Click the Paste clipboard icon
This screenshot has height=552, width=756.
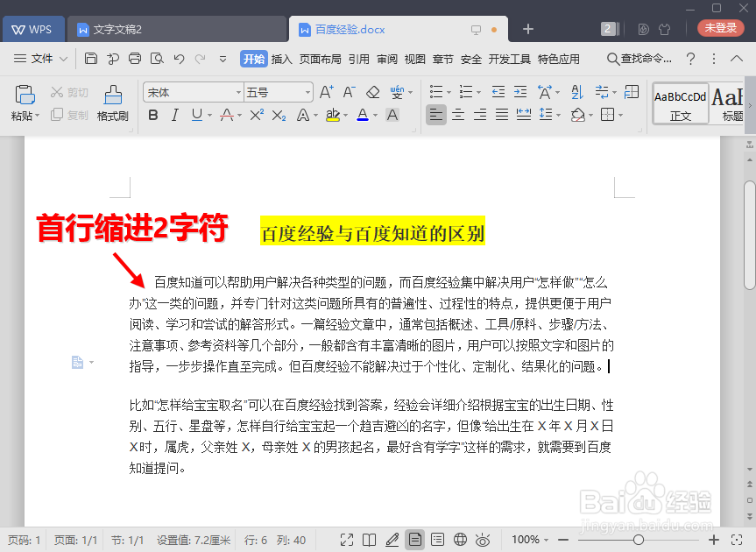click(25, 95)
